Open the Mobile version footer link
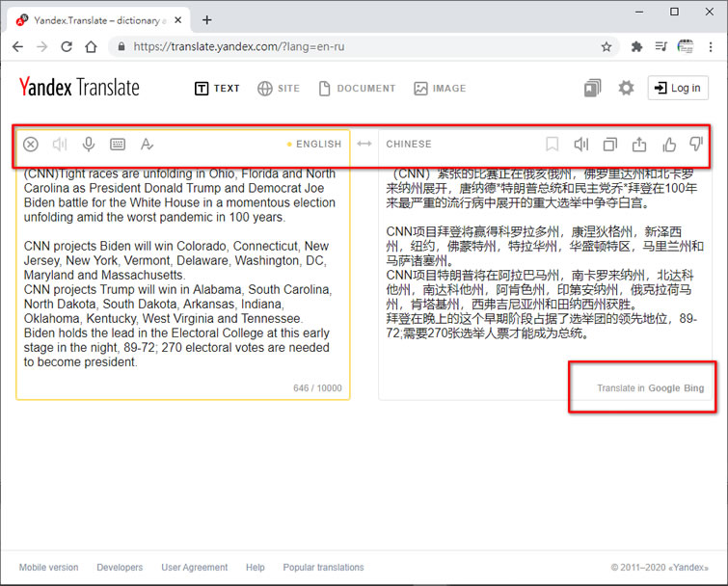The width and height of the screenshot is (728, 586). [x=49, y=567]
